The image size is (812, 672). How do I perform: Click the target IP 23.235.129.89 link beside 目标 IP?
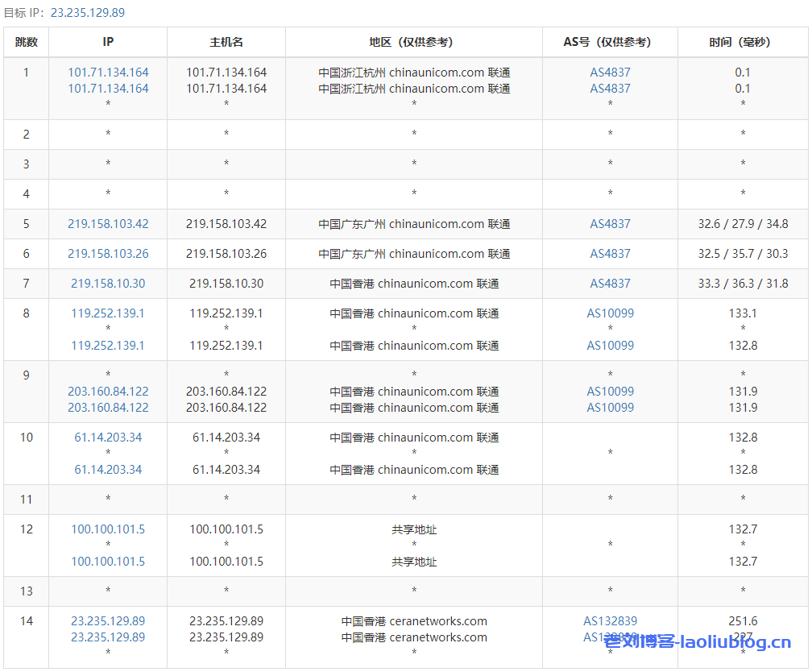(87, 13)
